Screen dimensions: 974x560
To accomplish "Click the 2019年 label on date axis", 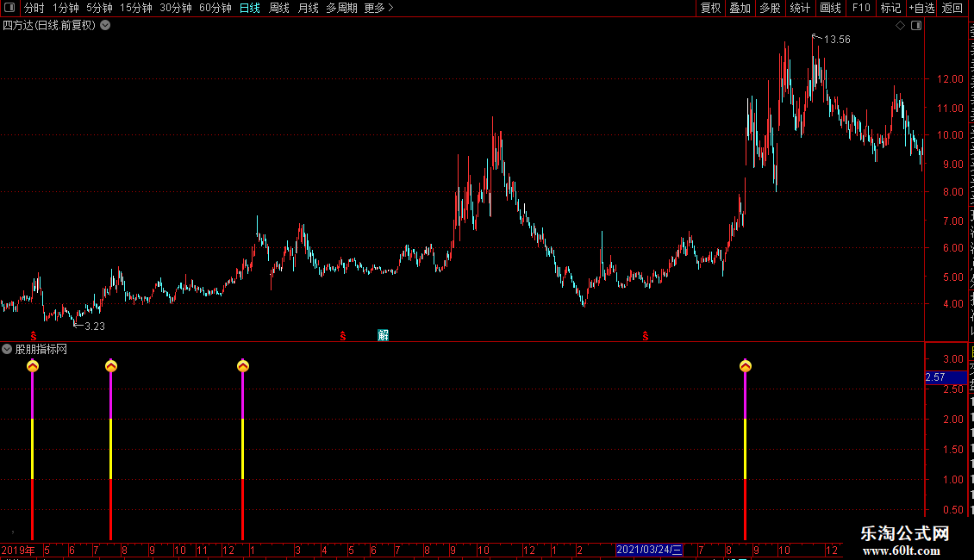I will tap(17, 550).
